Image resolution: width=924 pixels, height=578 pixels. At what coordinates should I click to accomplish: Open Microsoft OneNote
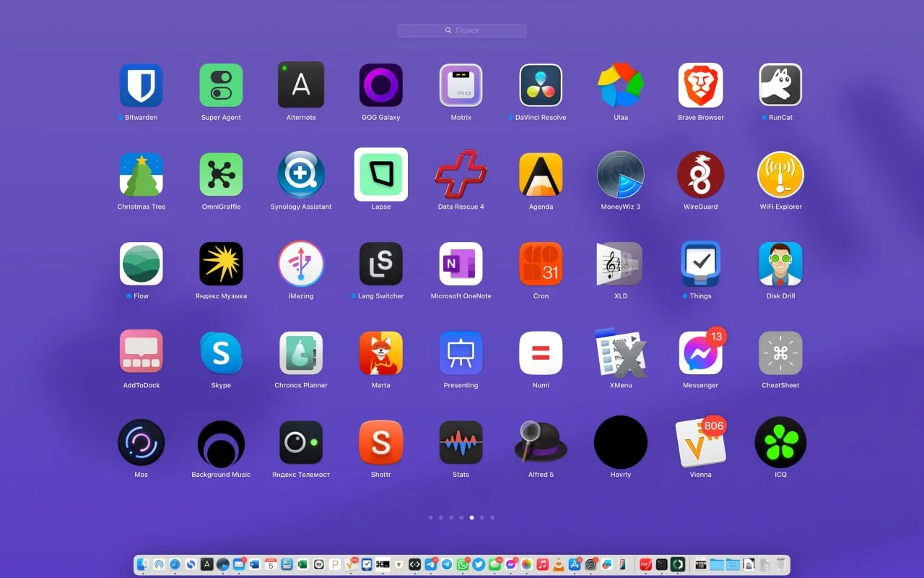pyautogui.click(x=461, y=264)
